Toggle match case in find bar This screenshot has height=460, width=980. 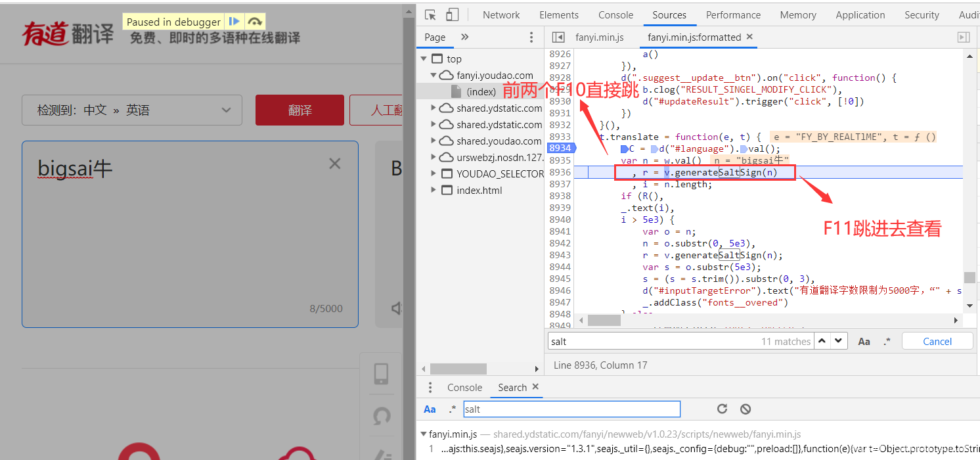[x=864, y=341]
